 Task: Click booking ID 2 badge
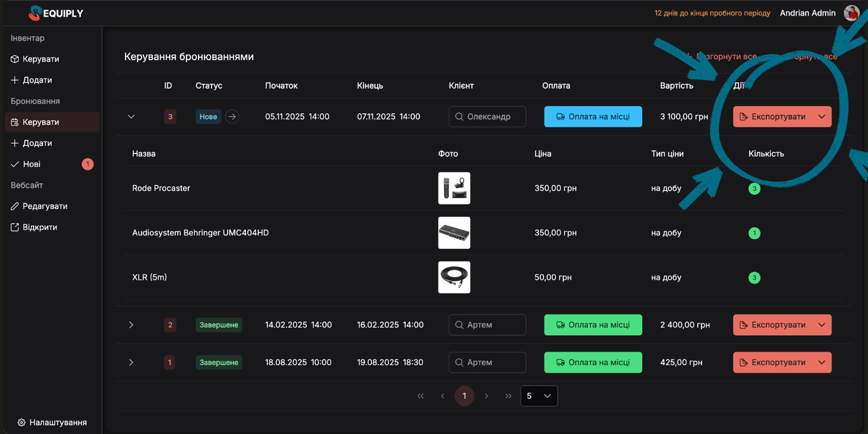[x=170, y=325]
